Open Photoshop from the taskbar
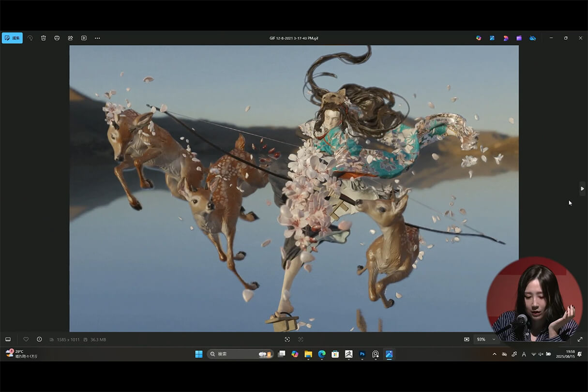The height and width of the screenshot is (392, 588). [x=362, y=354]
